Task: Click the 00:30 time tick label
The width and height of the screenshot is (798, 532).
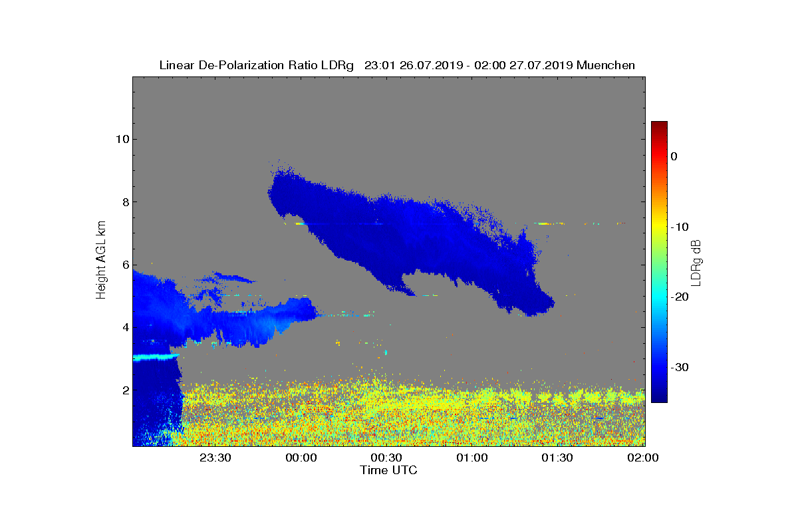Action: 386,458
